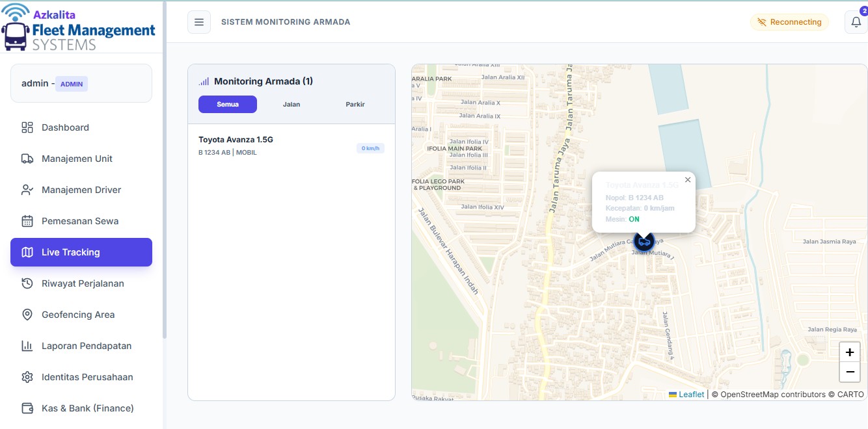The height and width of the screenshot is (429, 868).
Task: Click SISTEM MONITORING ARMADA header title
Action: coord(286,22)
